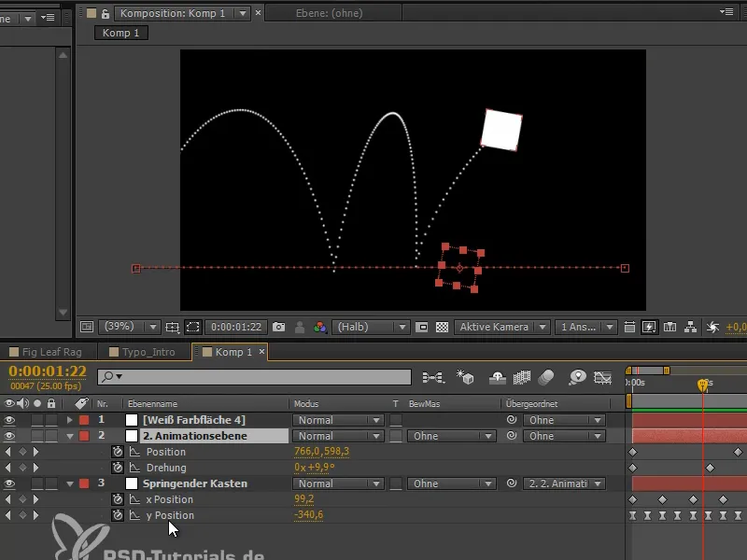Open the 1 Ans... view layout dropdown

click(586, 328)
